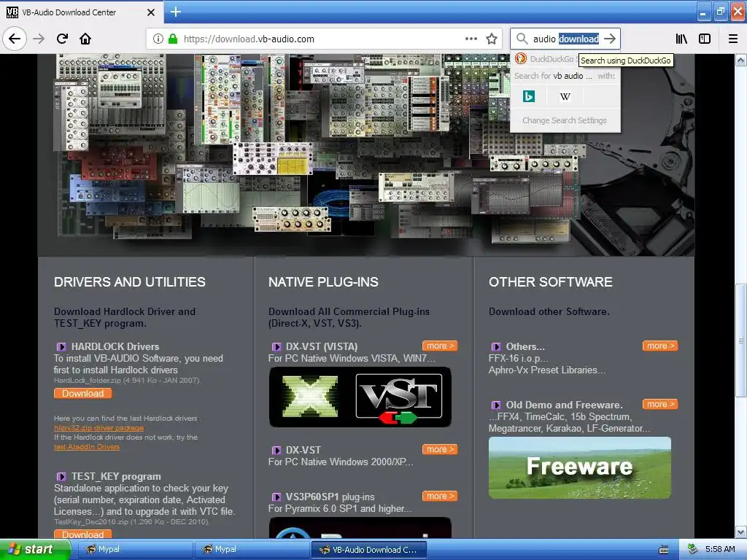Click the page scrollbar down arrow
Viewport: 747px width, 560px height.
coord(741,532)
